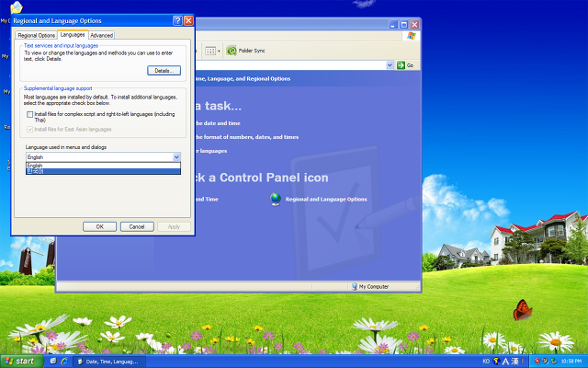Confirm the dialog with OK

tap(99, 227)
